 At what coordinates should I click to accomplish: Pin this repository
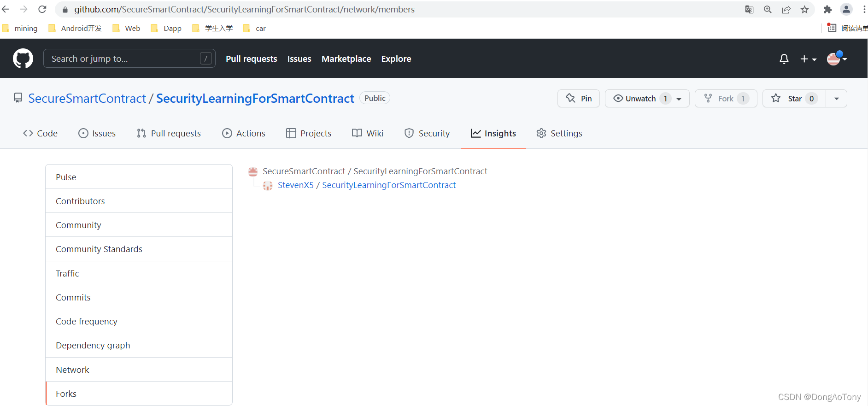(579, 98)
